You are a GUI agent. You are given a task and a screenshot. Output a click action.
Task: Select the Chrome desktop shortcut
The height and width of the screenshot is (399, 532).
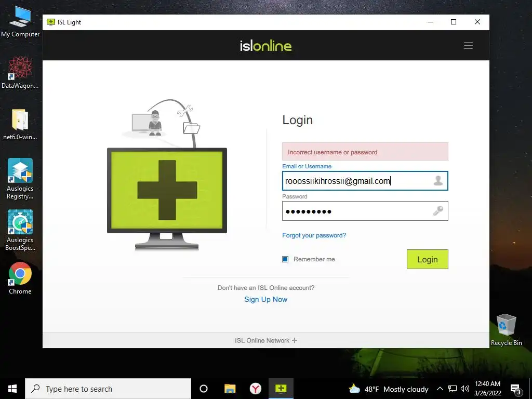[x=20, y=278]
